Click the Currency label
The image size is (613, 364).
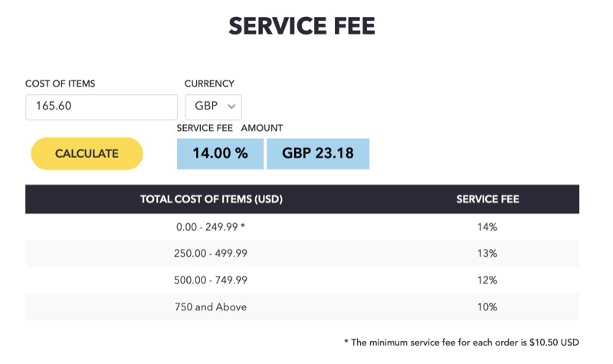click(x=209, y=84)
